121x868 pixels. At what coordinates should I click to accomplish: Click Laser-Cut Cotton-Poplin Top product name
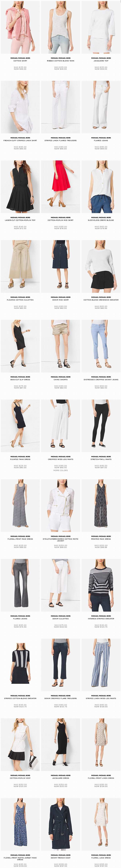click(x=20, y=220)
